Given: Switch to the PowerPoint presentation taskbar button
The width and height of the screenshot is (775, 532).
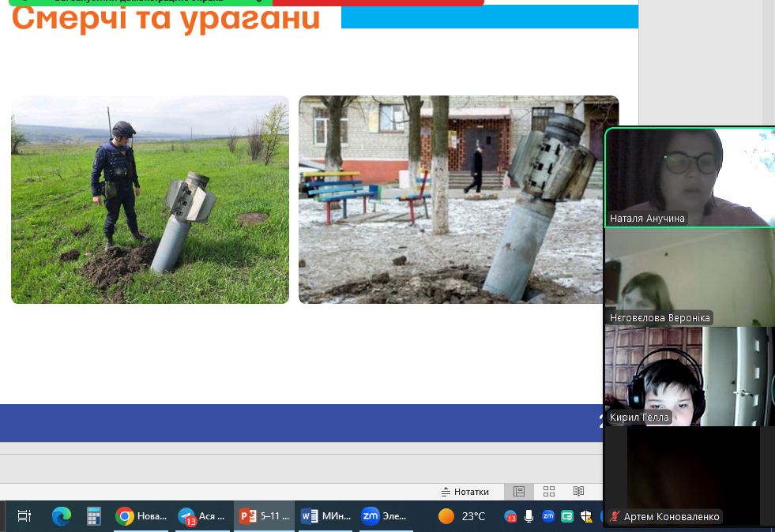Looking at the screenshot, I should pyautogui.click(x=265, y=516).
